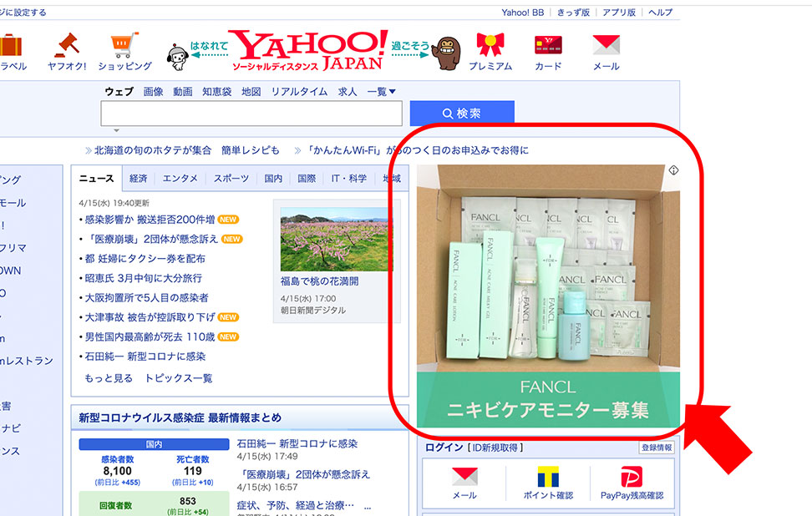Select the 地図 search tab
This screenshot has height=516, width=812.
[x=251, y=92]
